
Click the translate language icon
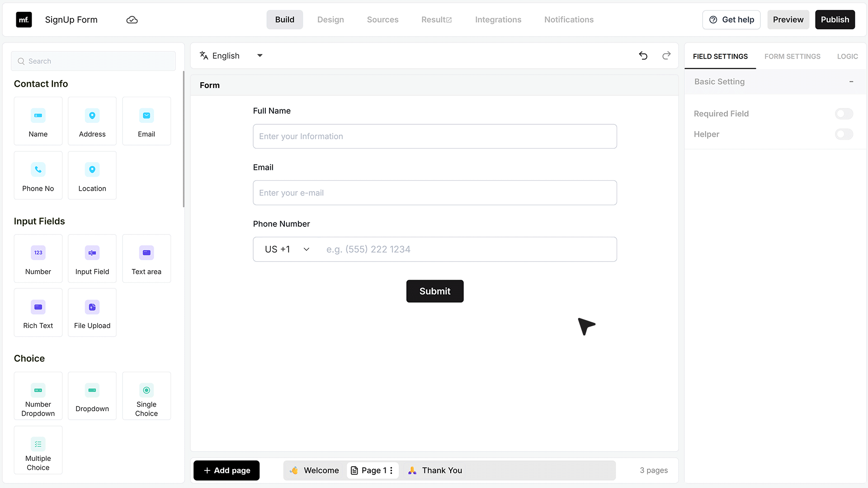pos(204,56)
